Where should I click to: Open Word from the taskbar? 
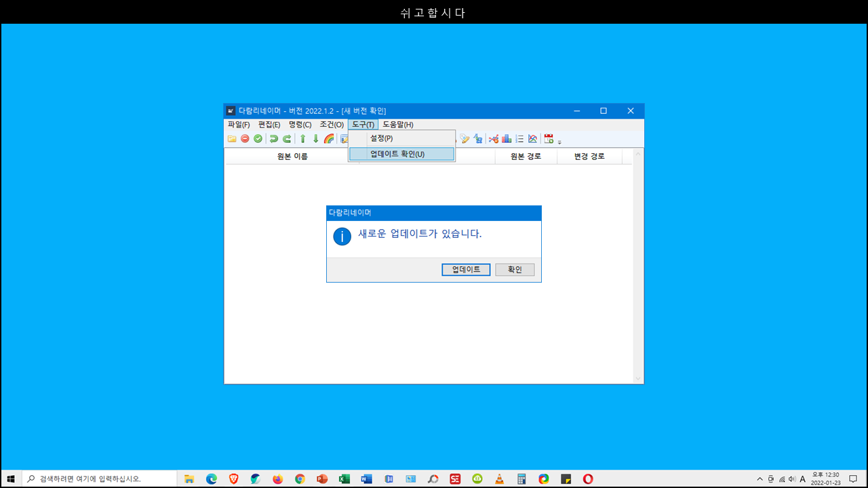click(x=366, y=479)
